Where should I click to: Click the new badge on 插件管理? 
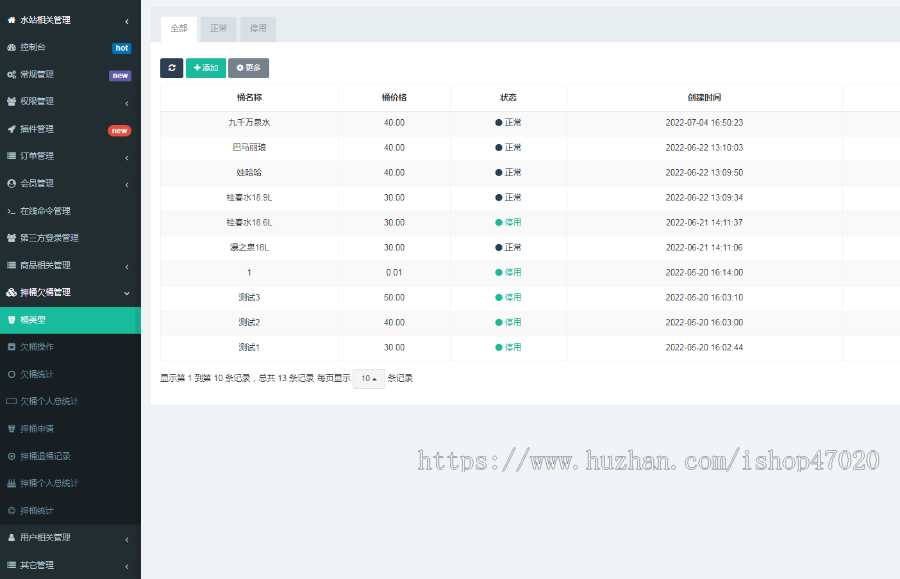[119, 131]
